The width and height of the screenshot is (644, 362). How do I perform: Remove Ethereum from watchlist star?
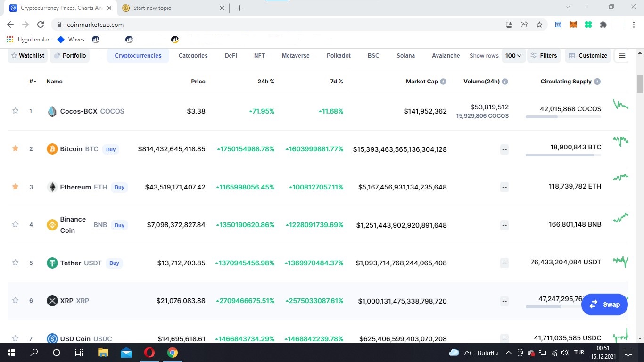[15, 187]
